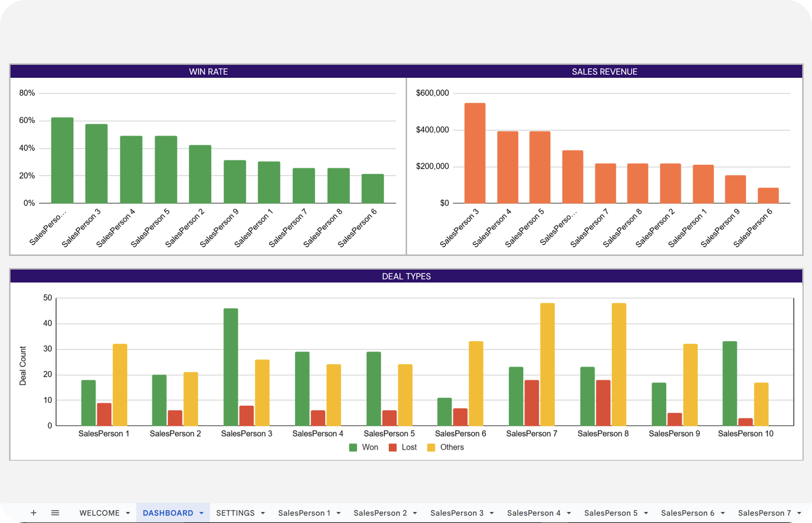Switch to the WELCOME sheet tab
This screenshot has width=812, height=523.
pyautogui.click(x=99, y=513)
